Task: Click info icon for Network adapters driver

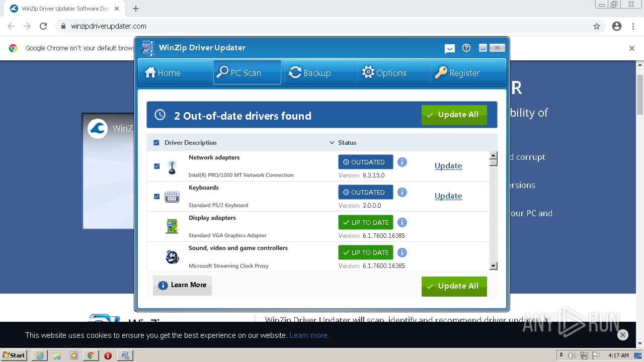Action: (402, 162)
